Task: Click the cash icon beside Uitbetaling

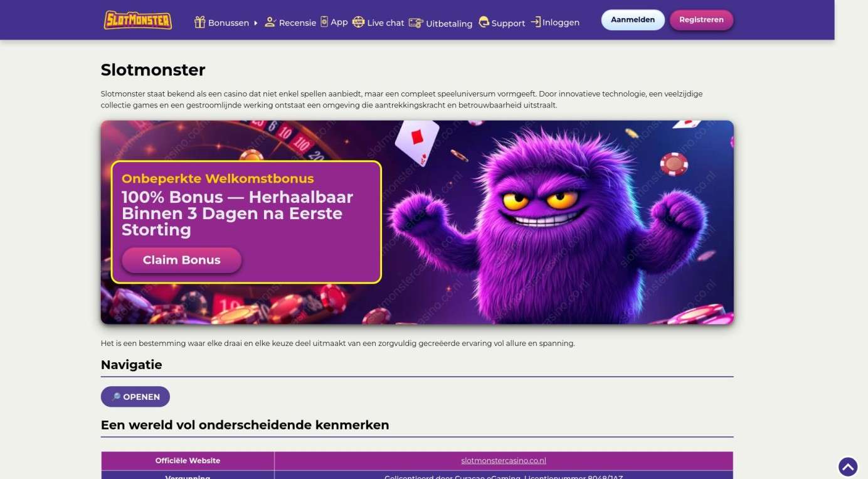Action: [416, 23]
